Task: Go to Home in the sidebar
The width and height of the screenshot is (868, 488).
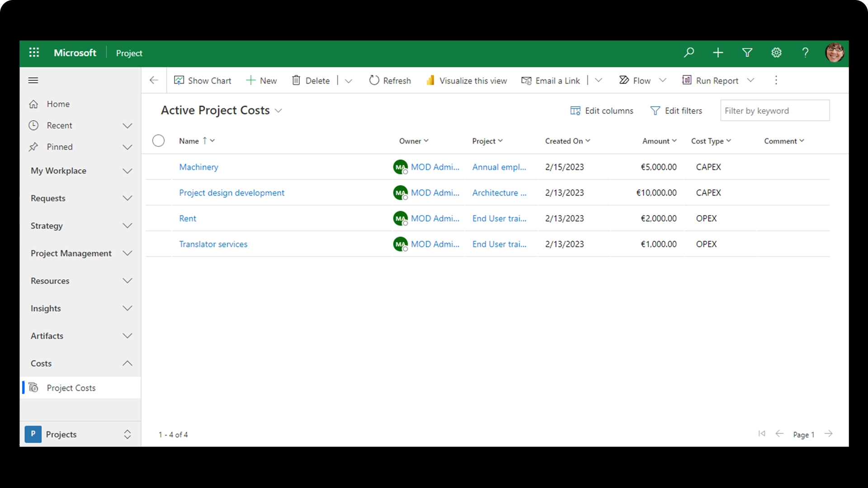Action: [58, 104]
